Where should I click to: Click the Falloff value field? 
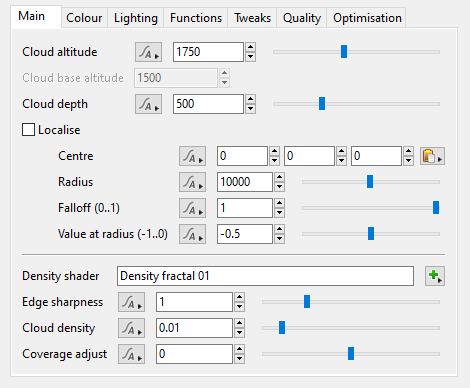[245, 208]
